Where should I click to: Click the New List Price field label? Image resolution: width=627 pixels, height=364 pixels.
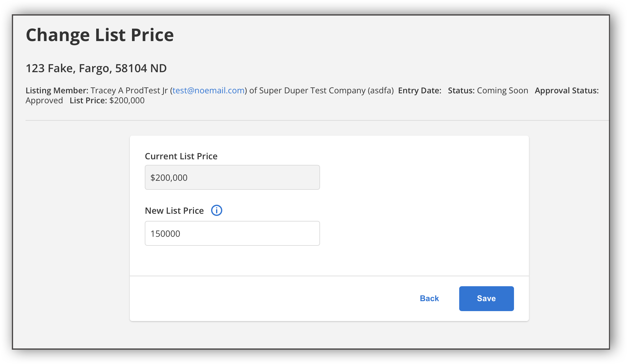pos(174,211)
